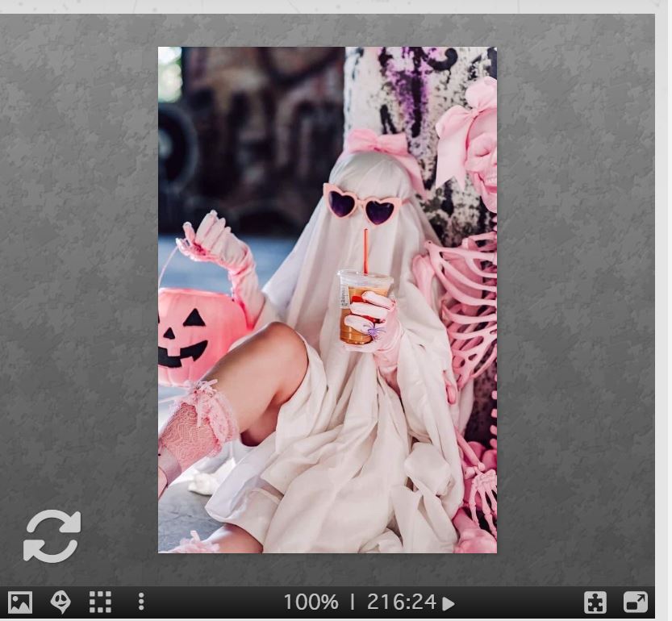Toggle the ghost preview icon
Image resolution: width=672 pixels, height=621 pixels.
click(61, 602)
